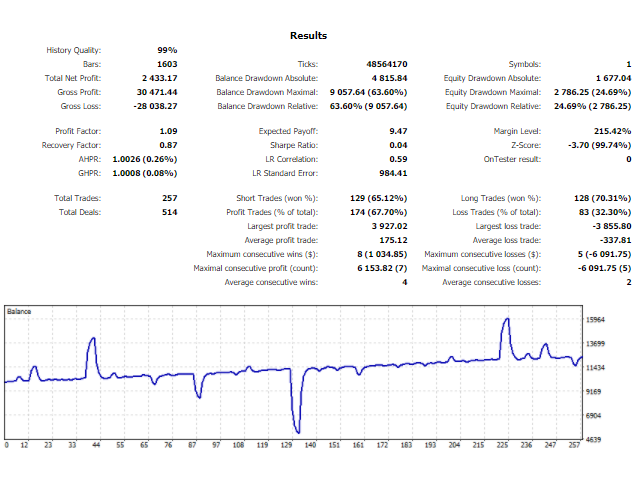Click the 129 tick on the chart's horizontal axis
This screenshot has width=640, height=480.
tap(287, 445)
